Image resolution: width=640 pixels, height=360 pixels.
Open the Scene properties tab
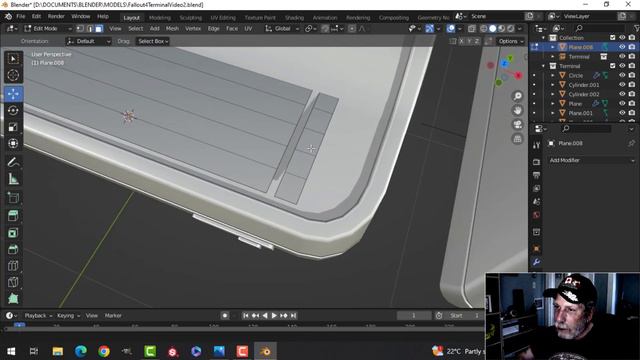point(536,201)
